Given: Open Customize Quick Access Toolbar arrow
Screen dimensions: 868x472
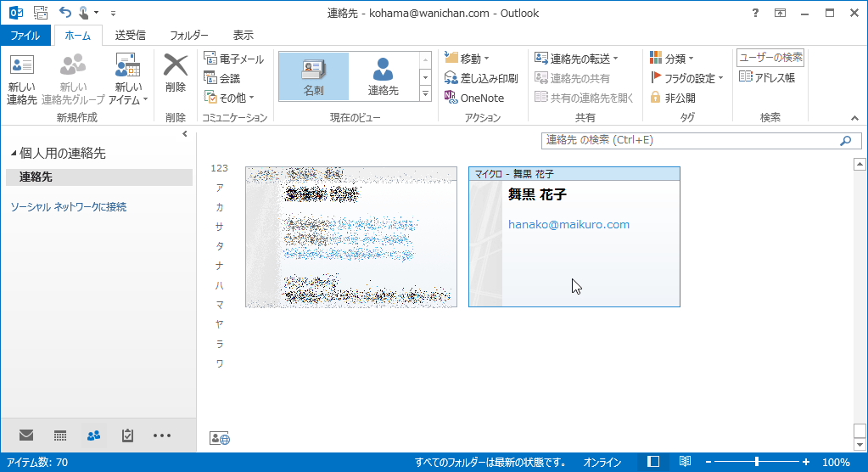Looking at the screenshot, I should point(113,13).
